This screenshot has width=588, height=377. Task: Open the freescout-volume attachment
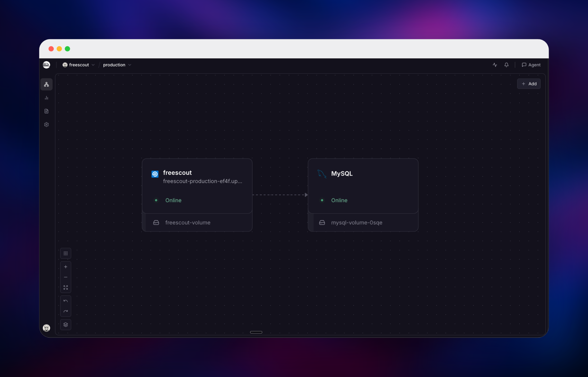[197, 223]
